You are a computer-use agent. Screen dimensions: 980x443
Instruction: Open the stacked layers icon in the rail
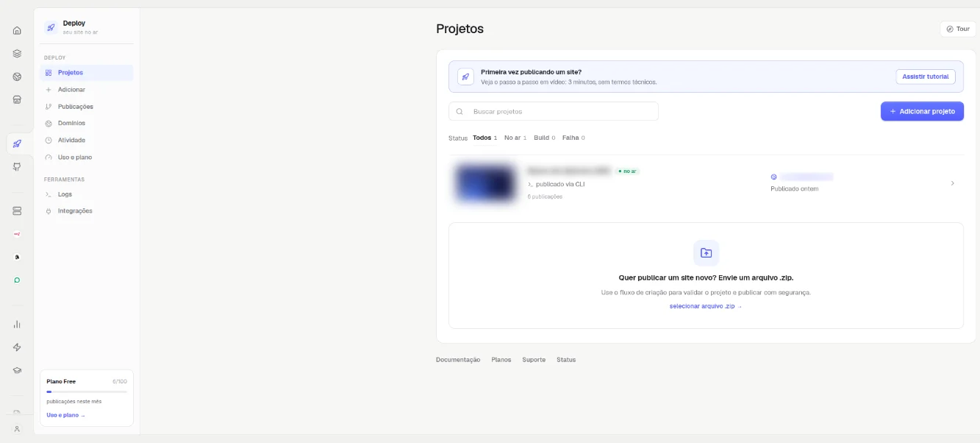click(17, 54)
